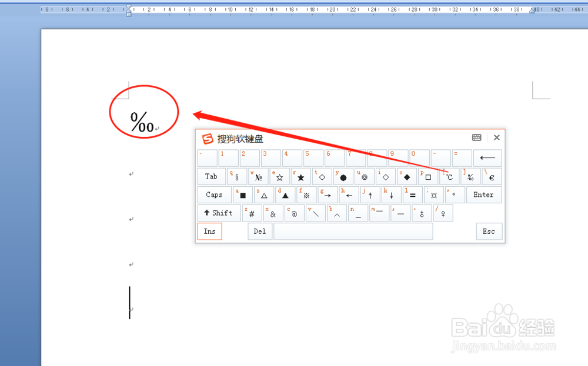Click the equals sign key in the number row

click(462, 158)
